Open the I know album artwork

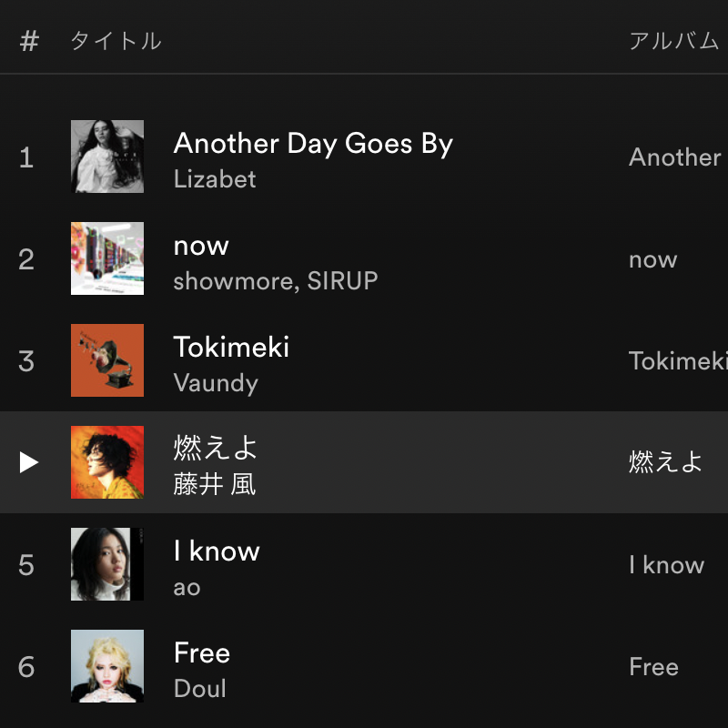click(107, 564)
